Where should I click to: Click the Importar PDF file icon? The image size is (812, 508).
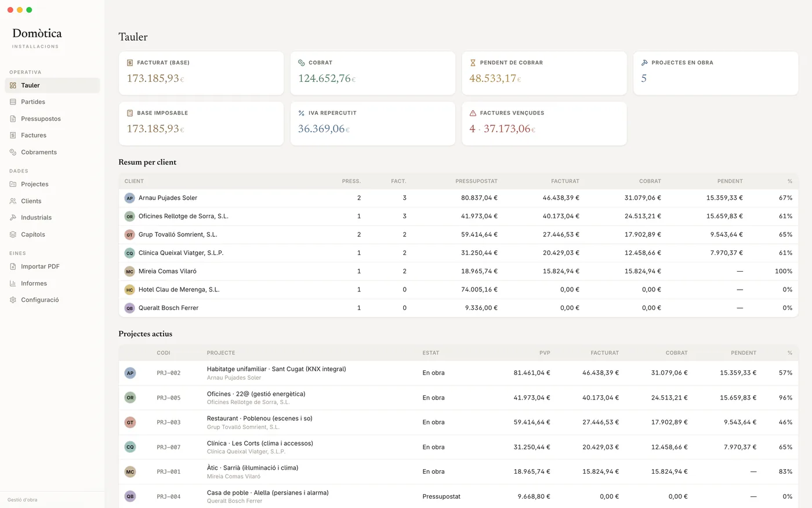click(x=13, y=266)
